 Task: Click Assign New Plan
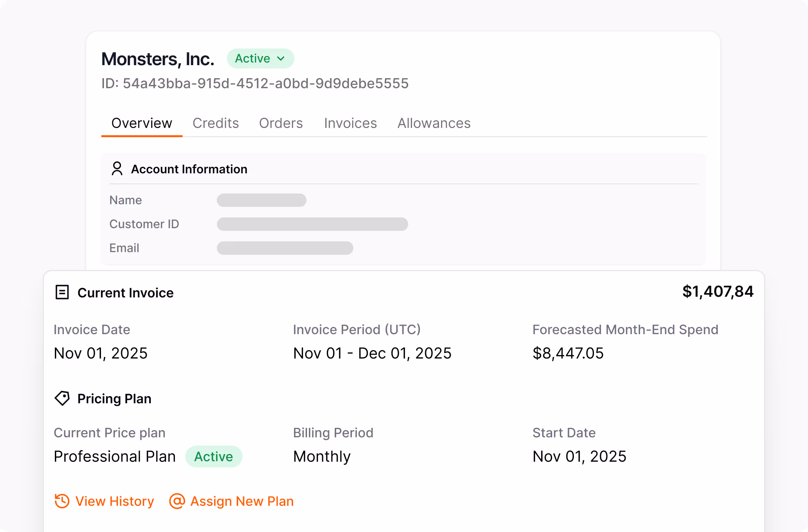[241, 501]
